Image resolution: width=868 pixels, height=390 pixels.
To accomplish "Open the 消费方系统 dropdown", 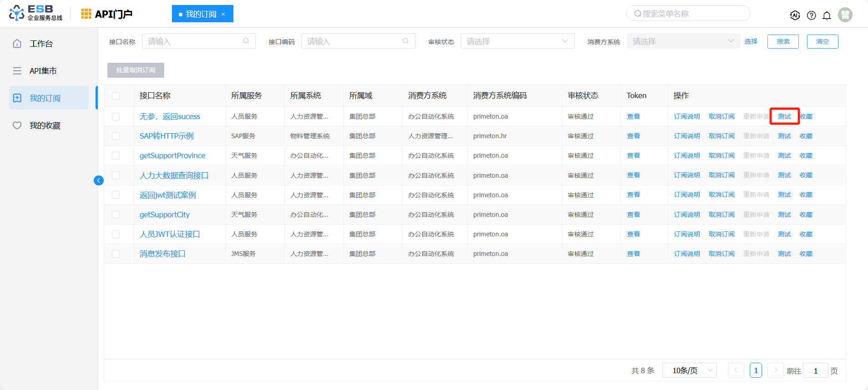I will [683, 41].
